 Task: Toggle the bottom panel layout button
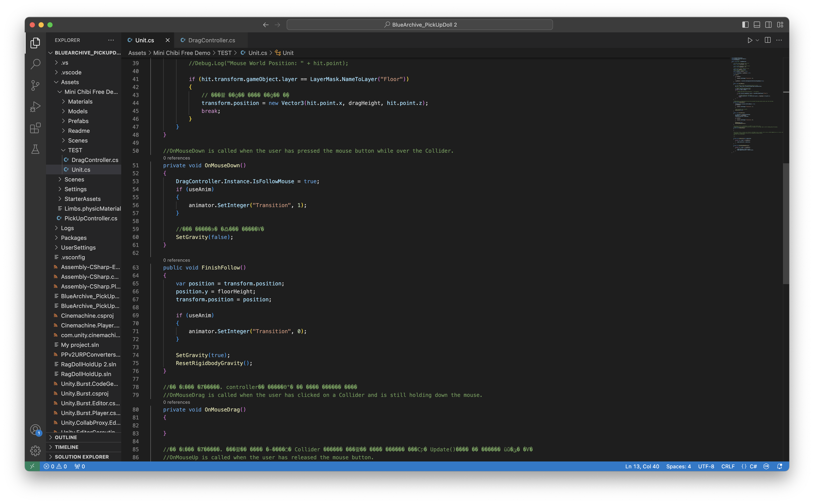757,25
